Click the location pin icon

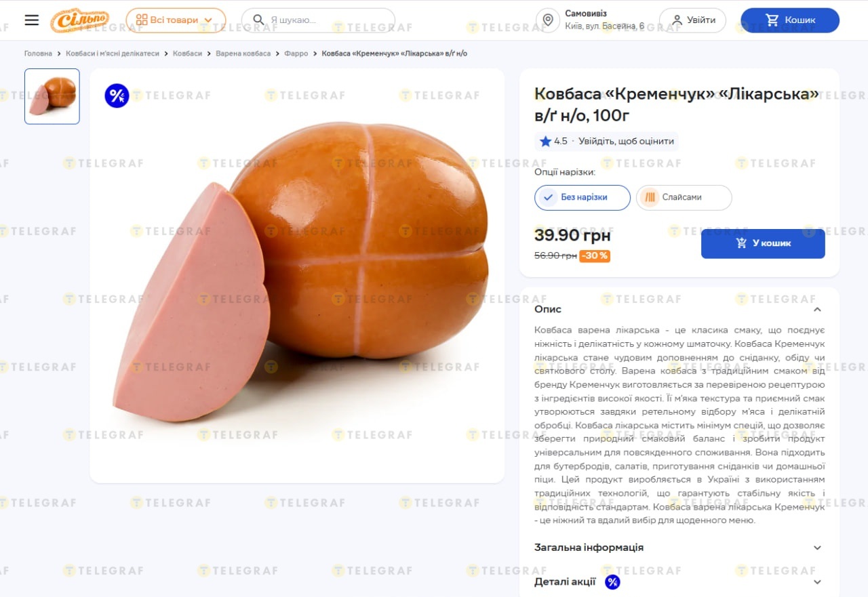click(x=548, y=20)
